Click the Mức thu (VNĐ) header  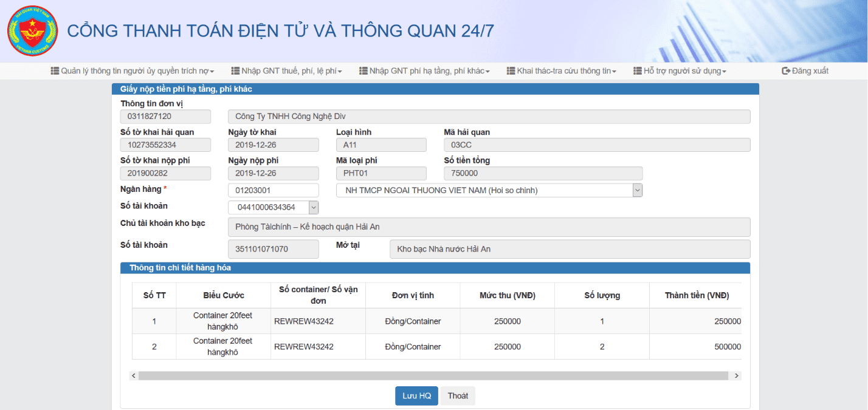tap(508, 295)
